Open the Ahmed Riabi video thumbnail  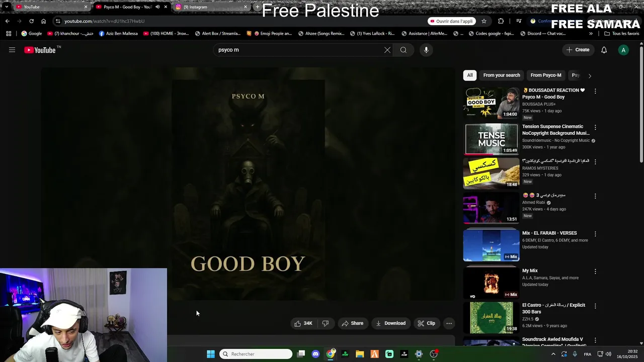pyautogui.click(x=491, y=208)
